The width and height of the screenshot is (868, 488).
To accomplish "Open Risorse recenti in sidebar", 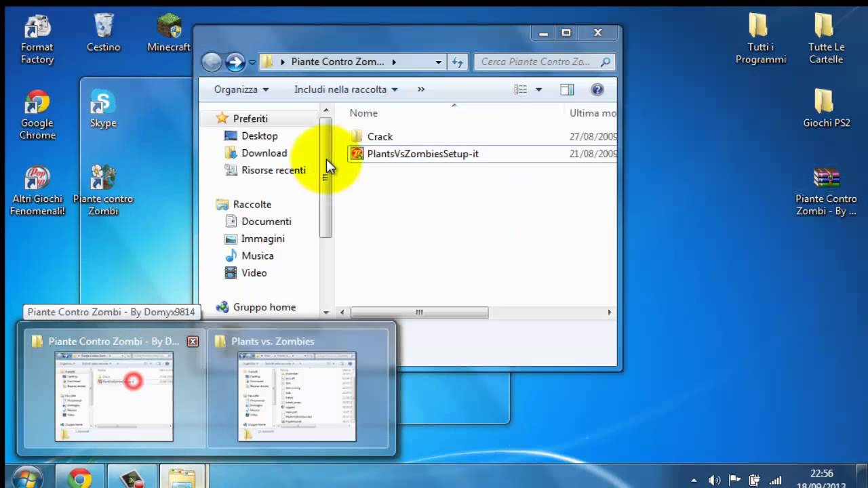I will pyautogui.click(x=273, y=170).
